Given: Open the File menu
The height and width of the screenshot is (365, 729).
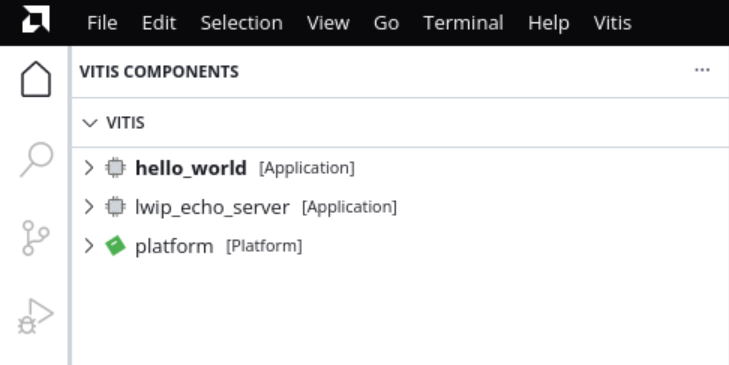Looking at the screenshot, I should click(102, 23).
